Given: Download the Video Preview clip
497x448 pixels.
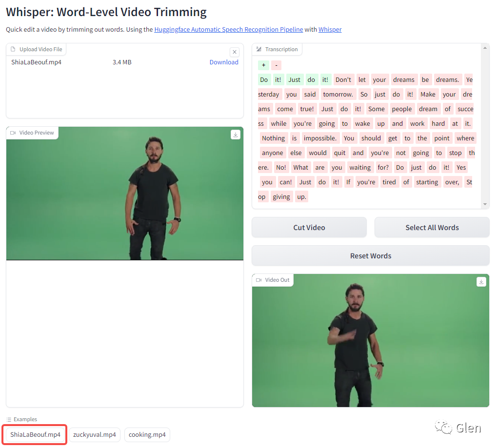Looking at the screenshot, I should pos(235,135).
